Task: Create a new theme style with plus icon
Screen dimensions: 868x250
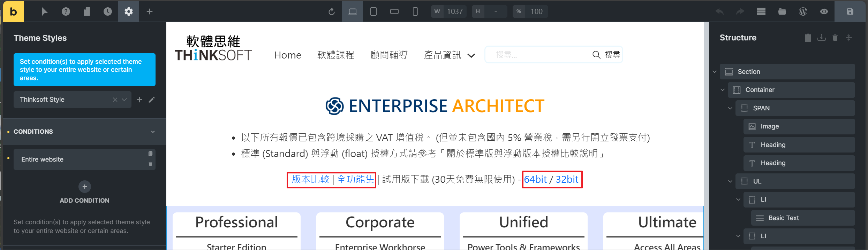Action: pyautogui.click(x=139, y=100)
